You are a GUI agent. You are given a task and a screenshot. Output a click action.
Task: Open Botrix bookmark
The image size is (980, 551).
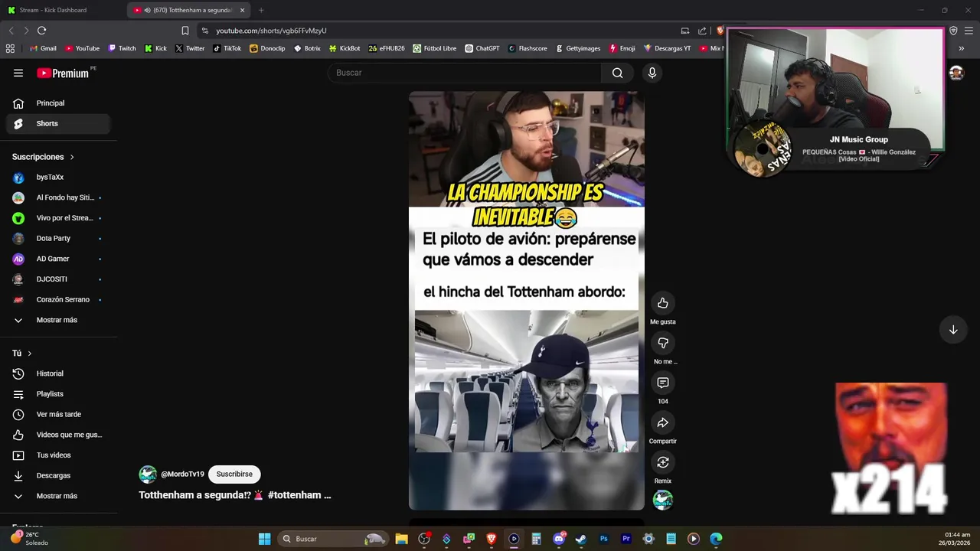click(x=307, y=48)
